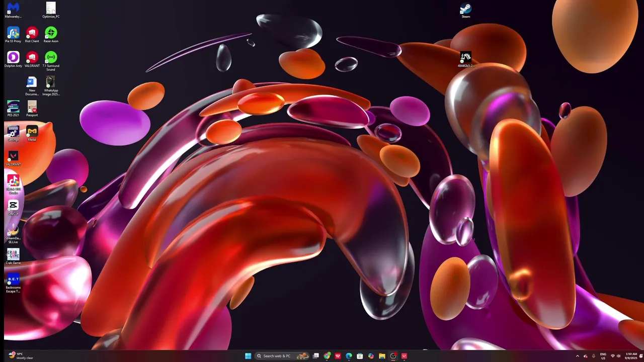The height and width of the screenshot is (362, 644).
Task: Select the CapCut desktop icon
Action: [13, 207]
